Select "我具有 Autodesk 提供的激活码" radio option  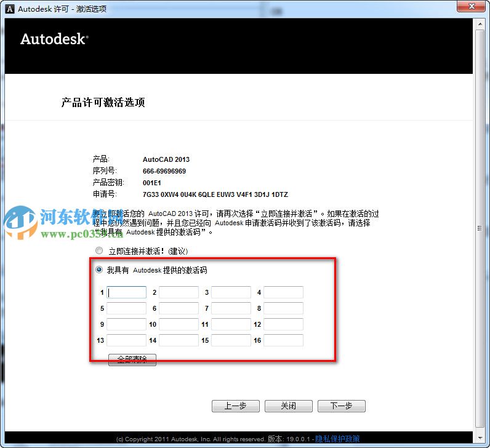pos(99,270)
